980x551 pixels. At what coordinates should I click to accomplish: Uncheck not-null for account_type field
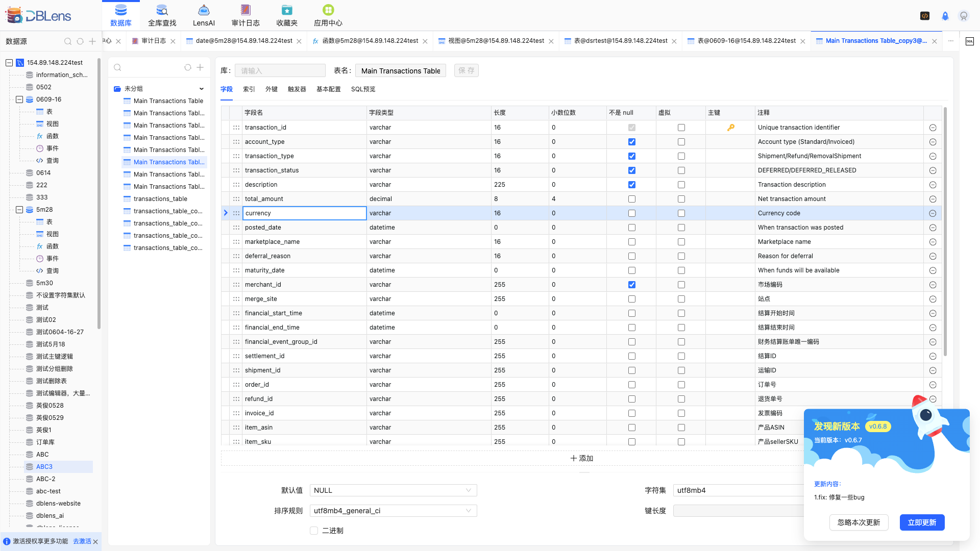(632, 142)
